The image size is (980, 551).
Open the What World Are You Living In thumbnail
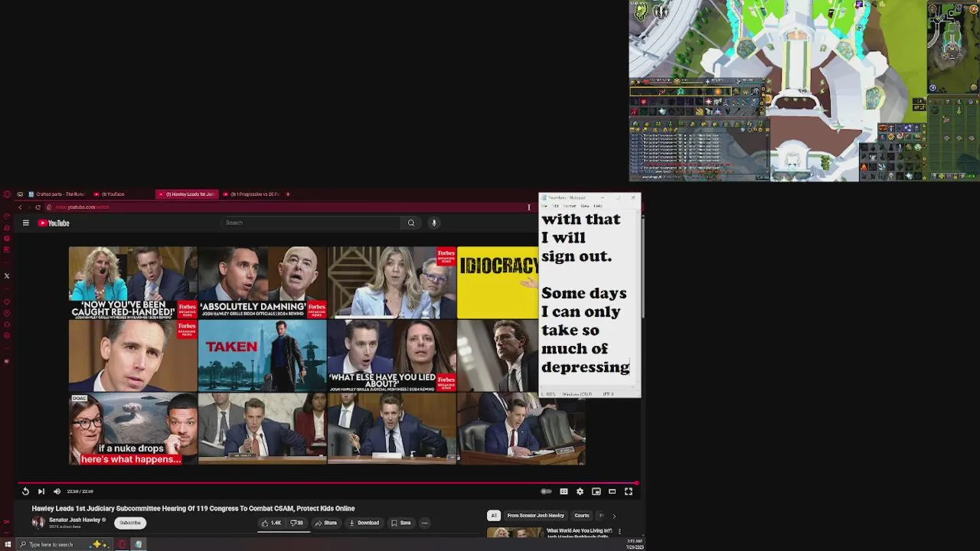tap(514, 533)
